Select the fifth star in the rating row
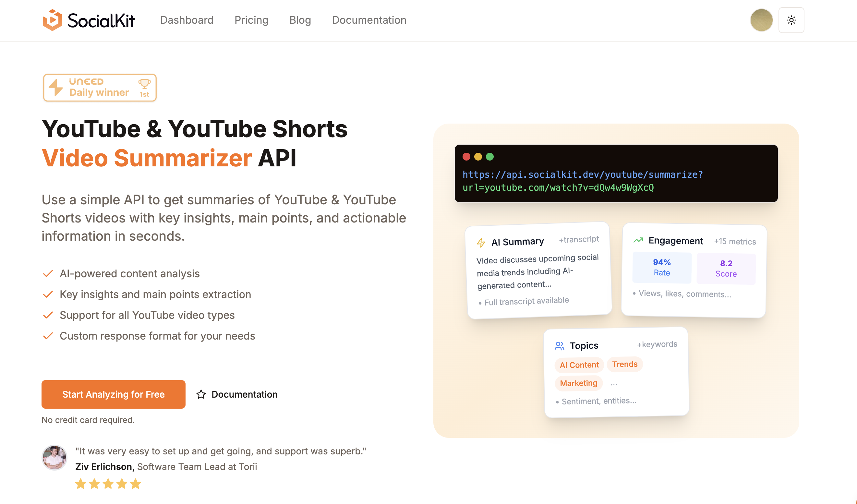The width and height of the screenshot is (857, 504). [135, 484]
